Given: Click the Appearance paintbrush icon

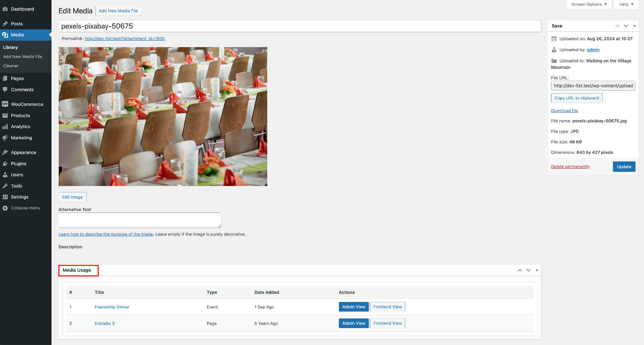Looking at the screenshot, I should 5,153.
